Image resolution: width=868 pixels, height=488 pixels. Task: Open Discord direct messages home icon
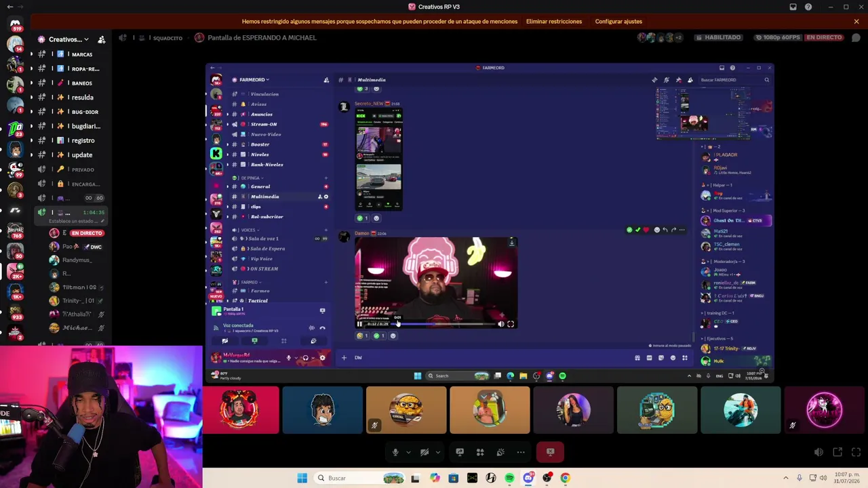(x=15, y=24)
